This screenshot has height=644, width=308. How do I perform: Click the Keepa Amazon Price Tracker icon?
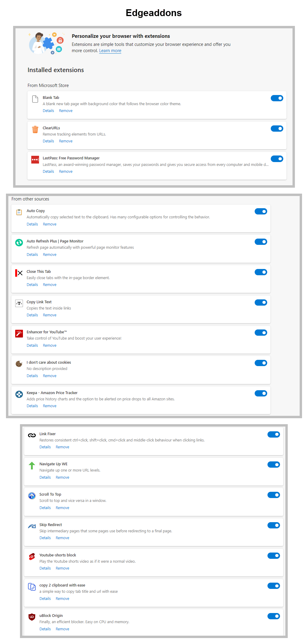pyautogui.click(x=19, y=394)
